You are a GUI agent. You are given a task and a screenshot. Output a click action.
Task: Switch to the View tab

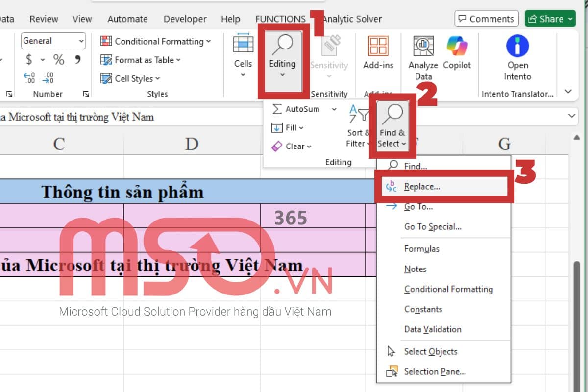tap(82, 19)
